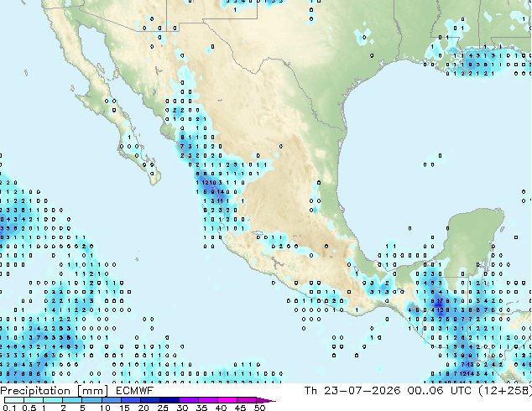Click the "25" legend scale label
Viewport: 532px width, 411px height.
click(x=163, y=408)
